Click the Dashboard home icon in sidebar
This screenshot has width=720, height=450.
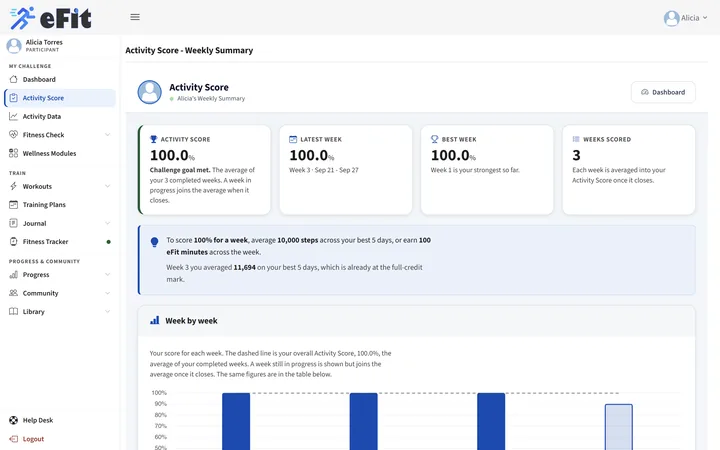pos(13,79)
